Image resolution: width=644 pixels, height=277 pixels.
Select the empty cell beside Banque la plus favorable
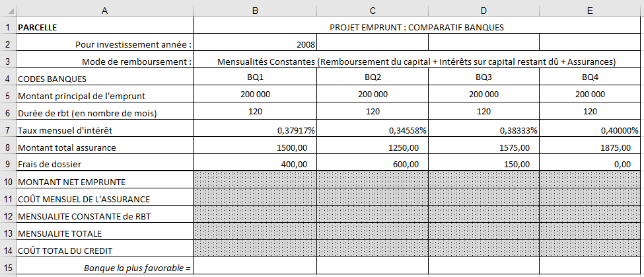click(x=255, y=267)
